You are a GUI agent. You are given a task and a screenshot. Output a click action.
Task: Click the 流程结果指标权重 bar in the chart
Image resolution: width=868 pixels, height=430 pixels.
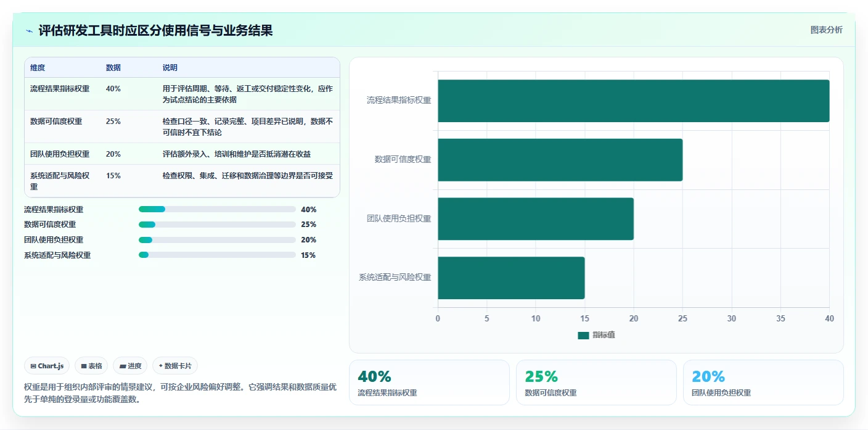coord(634,101)
